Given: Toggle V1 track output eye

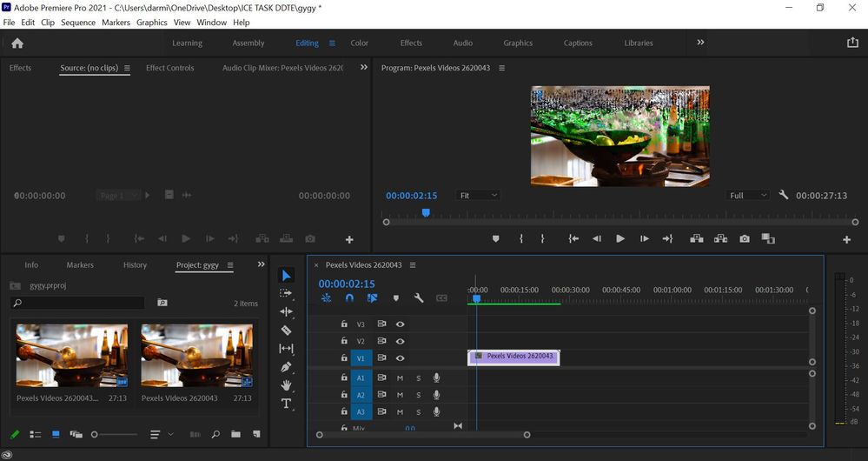Looking at the screenshot, I should pyautogui.click(x=401, y=358).
